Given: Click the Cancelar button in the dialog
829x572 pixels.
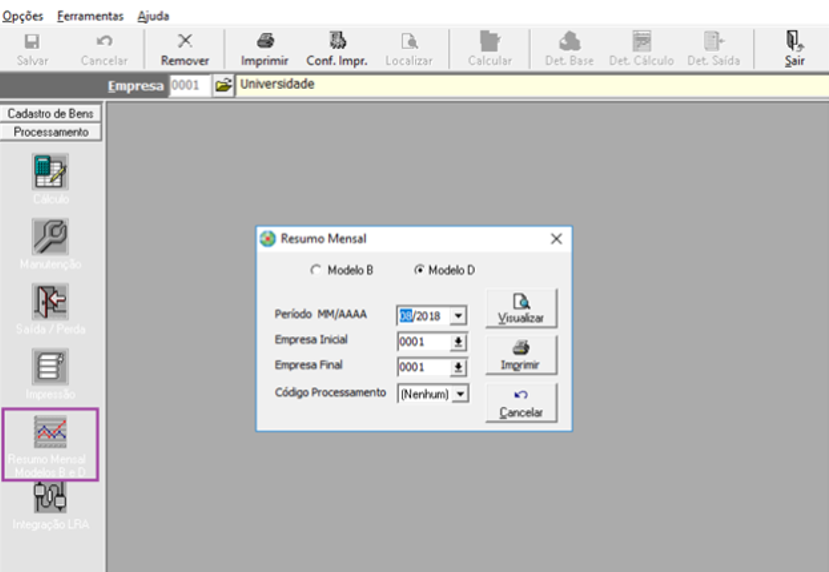Looking at the screenshot, I should coord(521,403).
